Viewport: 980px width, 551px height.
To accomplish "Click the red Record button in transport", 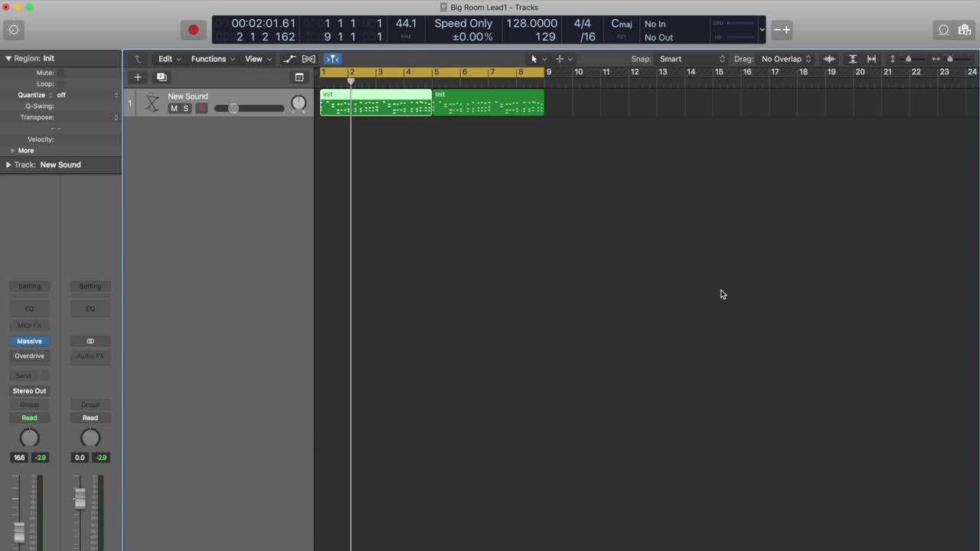I will coord(193,30).
